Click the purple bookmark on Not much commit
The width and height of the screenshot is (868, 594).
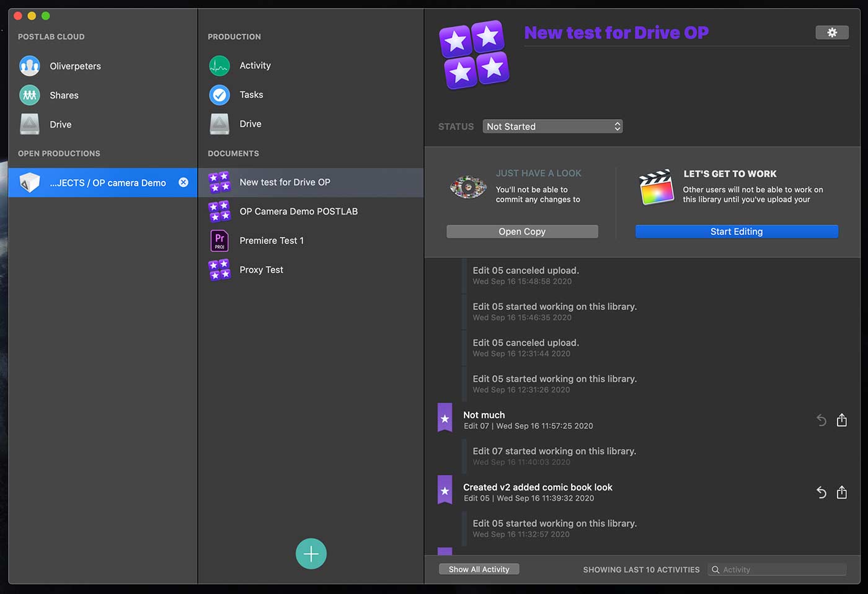[445, 418]
